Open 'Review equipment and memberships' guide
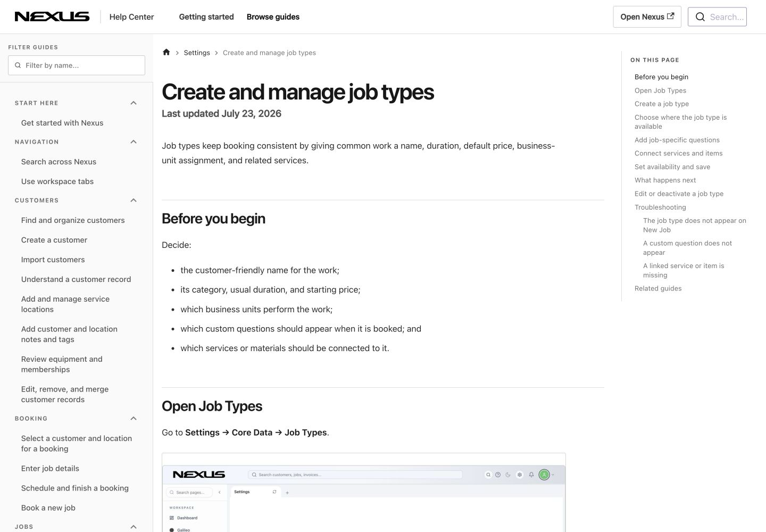 pos(62,364)
